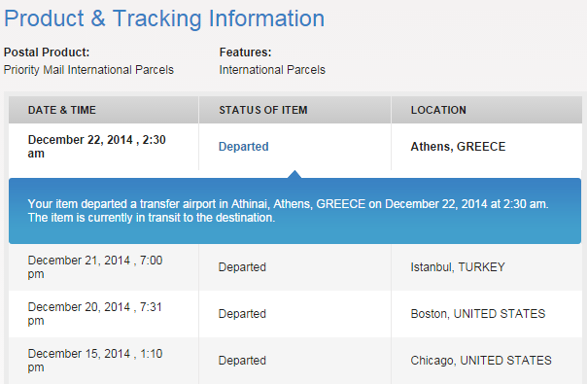
Task: Click the blue departed transfer airport message
Action: [288, 211]
